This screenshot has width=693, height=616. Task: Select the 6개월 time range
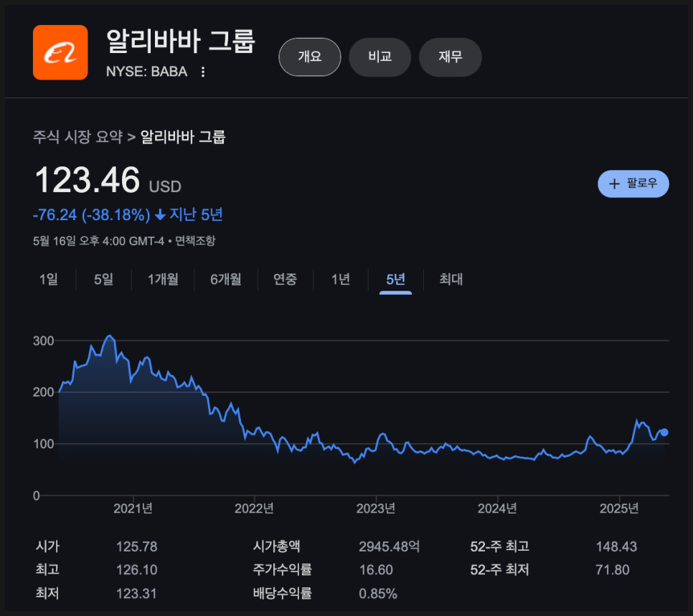tap(226, 279)
